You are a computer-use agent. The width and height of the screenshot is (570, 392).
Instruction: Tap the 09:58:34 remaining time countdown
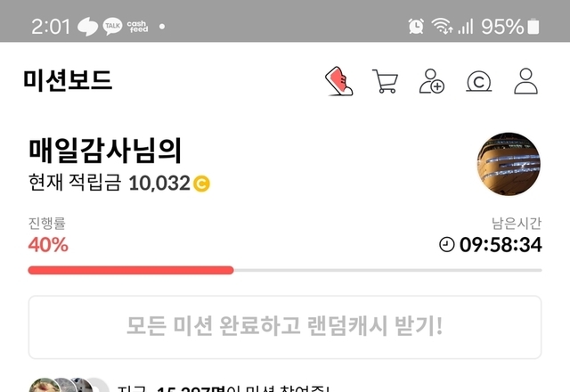coord(501,244)
